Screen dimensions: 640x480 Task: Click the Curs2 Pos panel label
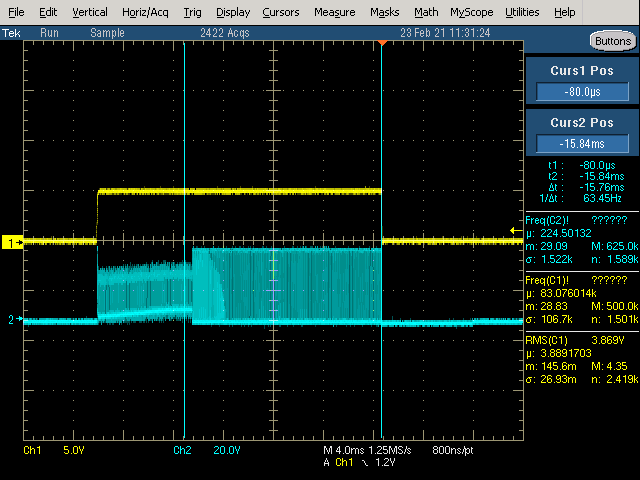coord(582,122)
